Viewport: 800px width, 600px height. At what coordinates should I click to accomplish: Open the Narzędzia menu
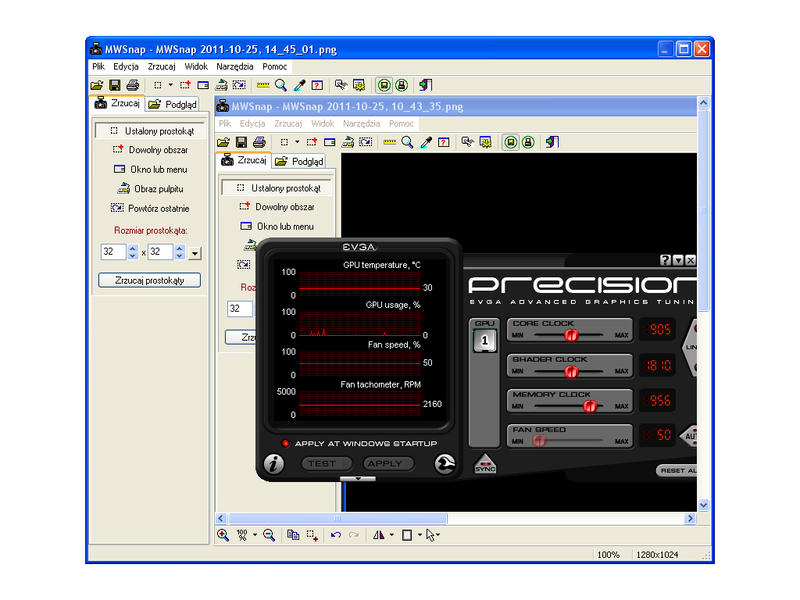[235, 66]
